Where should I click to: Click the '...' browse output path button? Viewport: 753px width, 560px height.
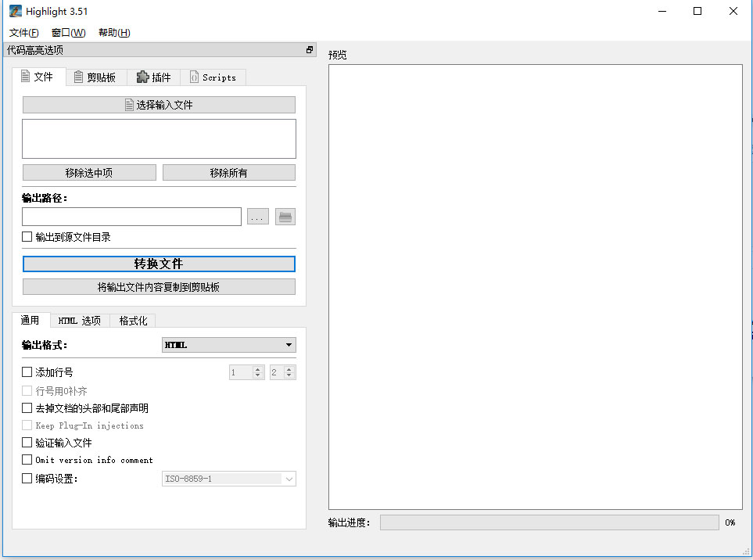[x=258, y=217]
